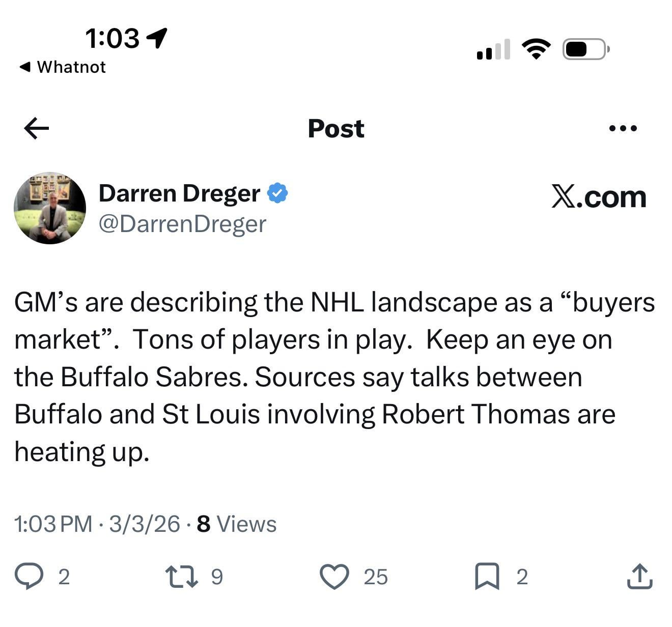This screenshot has width=672, height=627.
Task: Tap the location arrow beside the clock
Action: (x=157, y=37)
